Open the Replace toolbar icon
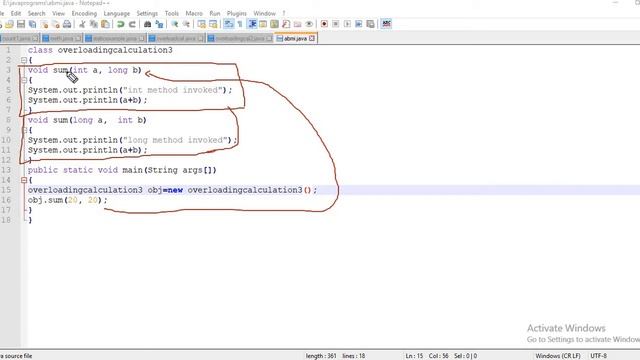This screenshot has height=360, width=640. 159,24
